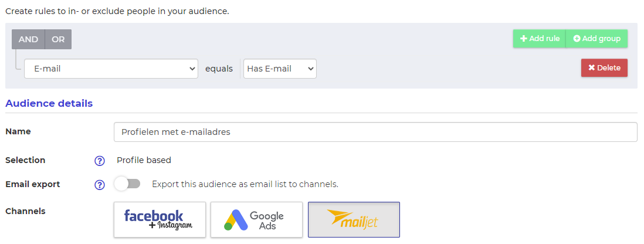
Task: Click the audience Name input field
Action: tap(375, 132)
